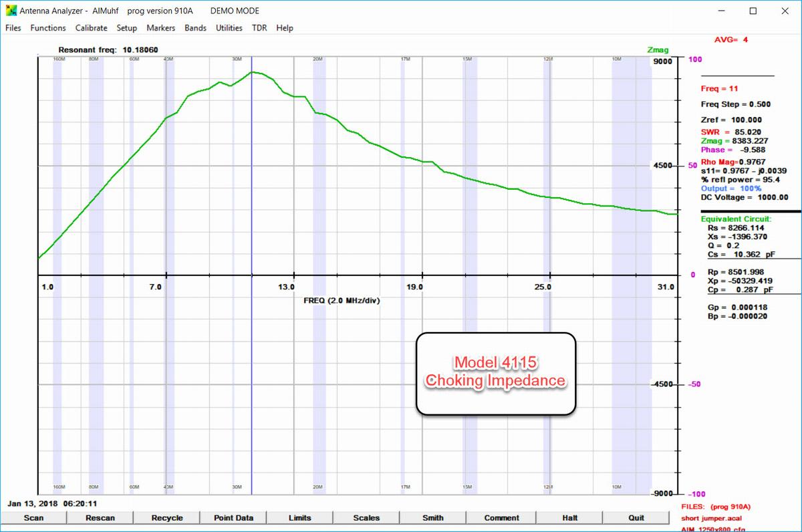The image size is (802, 532).
Task: Open the Functions menu
Action: [48, 28]
